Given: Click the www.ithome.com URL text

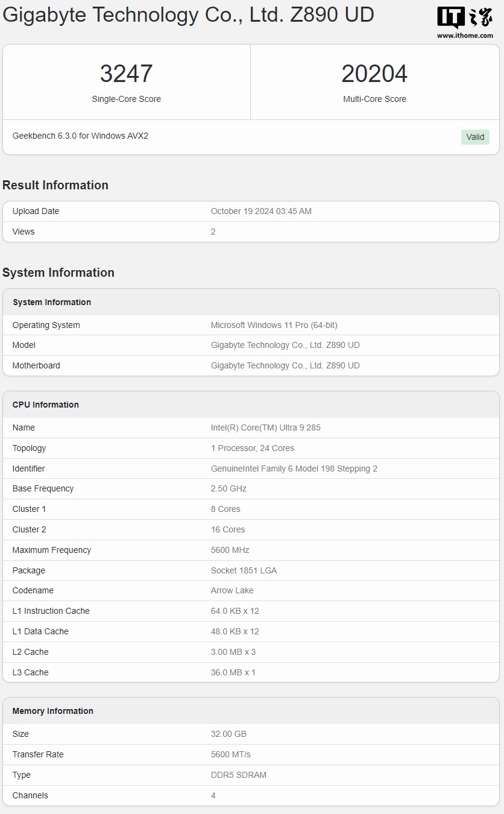Looking at the screenshot, I should click(465, 36).
